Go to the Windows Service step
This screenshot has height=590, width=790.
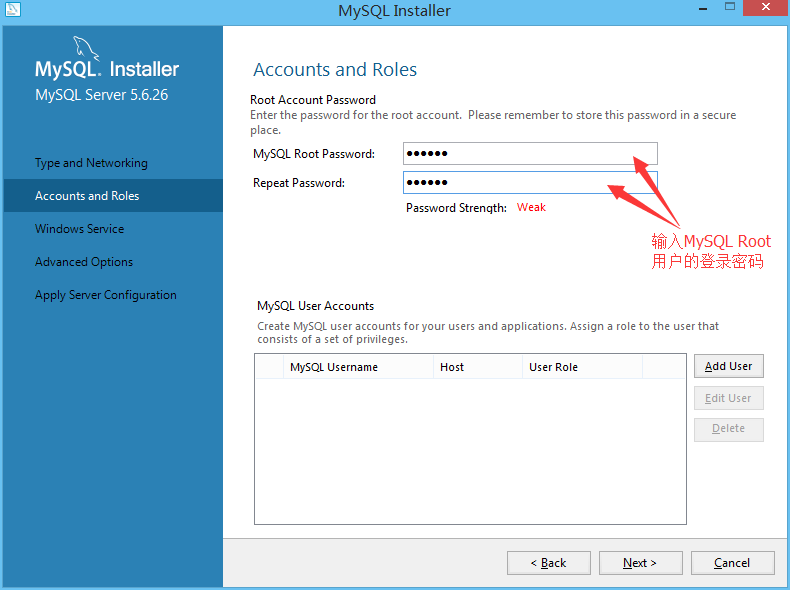tap(80, 229)
